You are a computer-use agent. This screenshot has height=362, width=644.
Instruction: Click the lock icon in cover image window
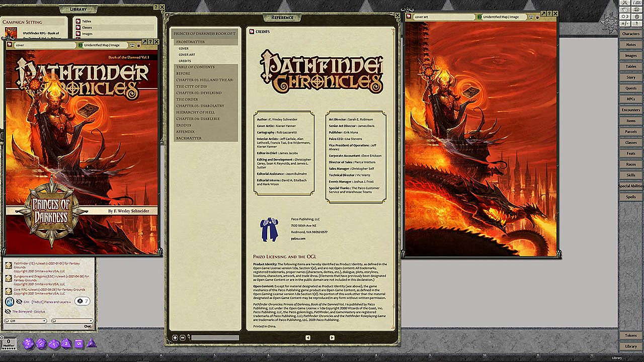point(138,45)
